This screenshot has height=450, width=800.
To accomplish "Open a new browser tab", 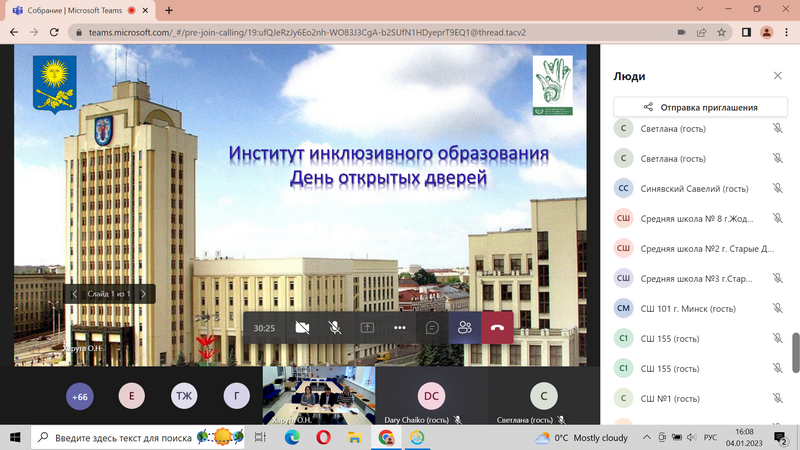I will tap(169, 10).
